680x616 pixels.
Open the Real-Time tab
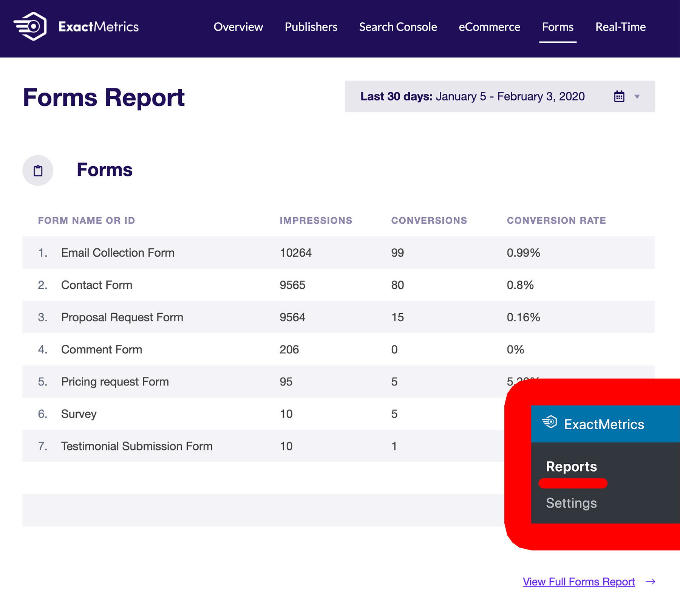click(x=620, y=27)
